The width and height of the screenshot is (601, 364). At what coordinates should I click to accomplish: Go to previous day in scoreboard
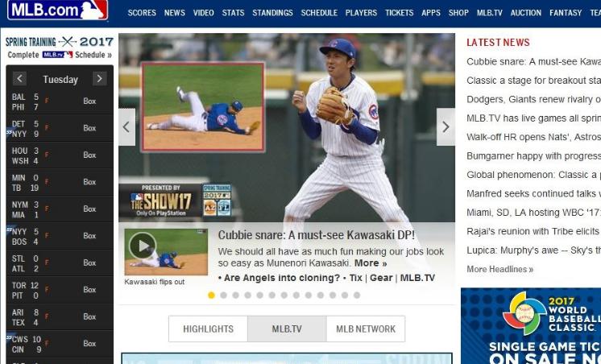(x=19, y=79)
